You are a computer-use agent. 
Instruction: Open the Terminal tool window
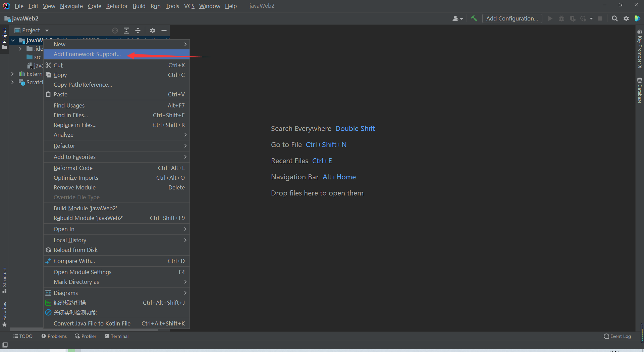pos(116,336)
